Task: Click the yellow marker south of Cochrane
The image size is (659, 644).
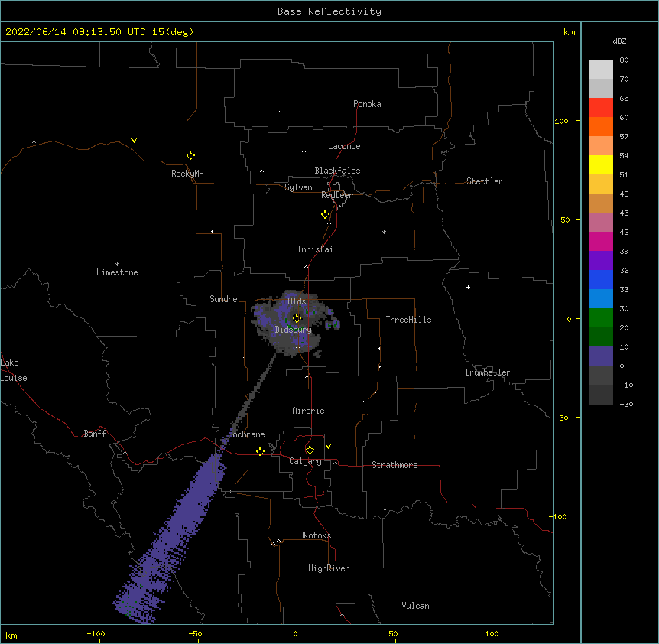Action: [x=260, y=451]
